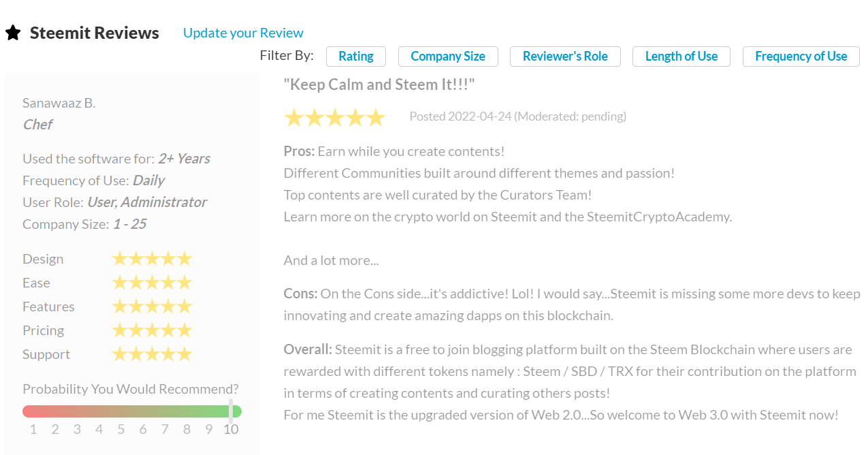Viewport: 868px width, 455px height.
Task: Click the overall five-star review rating
Action: click(x=334, y=118)
